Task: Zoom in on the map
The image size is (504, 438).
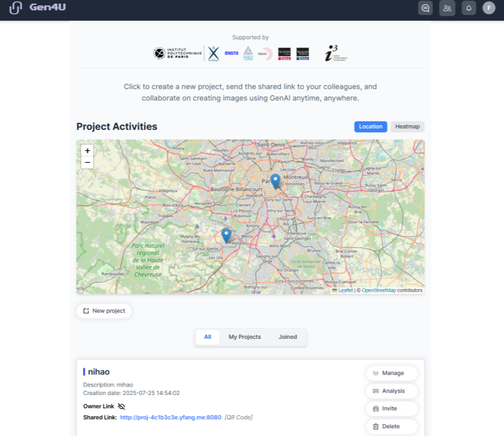Action: click(87, 151)
